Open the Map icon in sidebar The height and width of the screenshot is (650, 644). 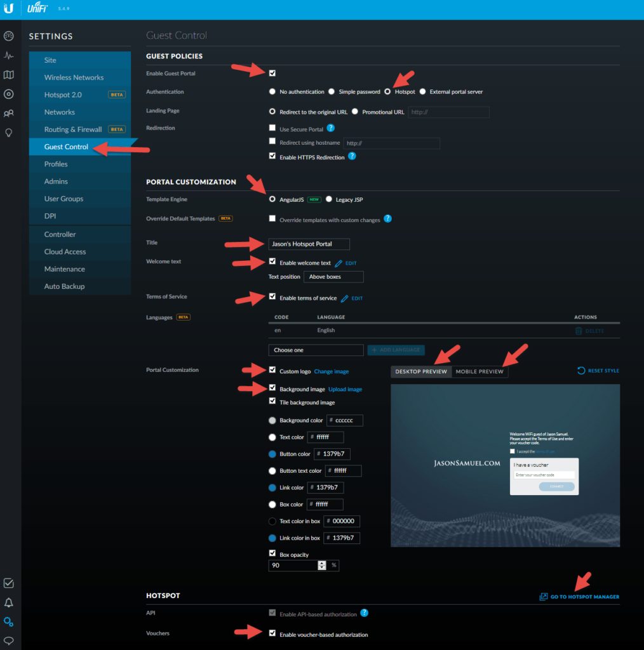[x=9, y=75]
